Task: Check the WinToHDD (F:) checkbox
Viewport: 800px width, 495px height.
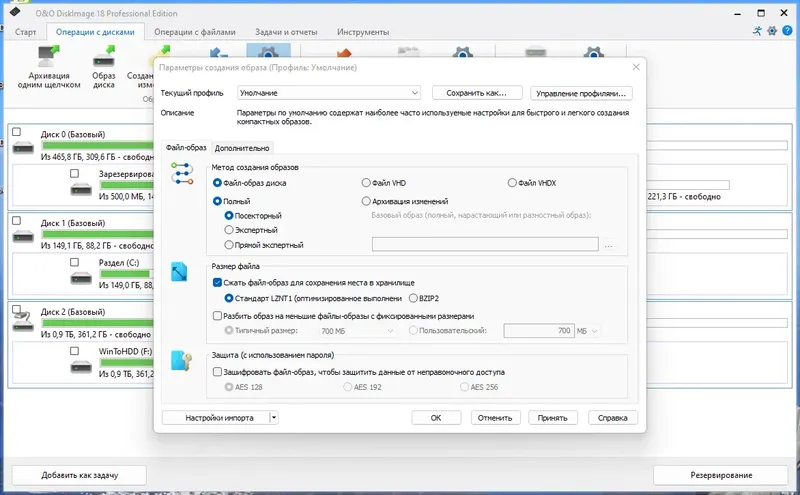Action: click(x=74, y=351)
